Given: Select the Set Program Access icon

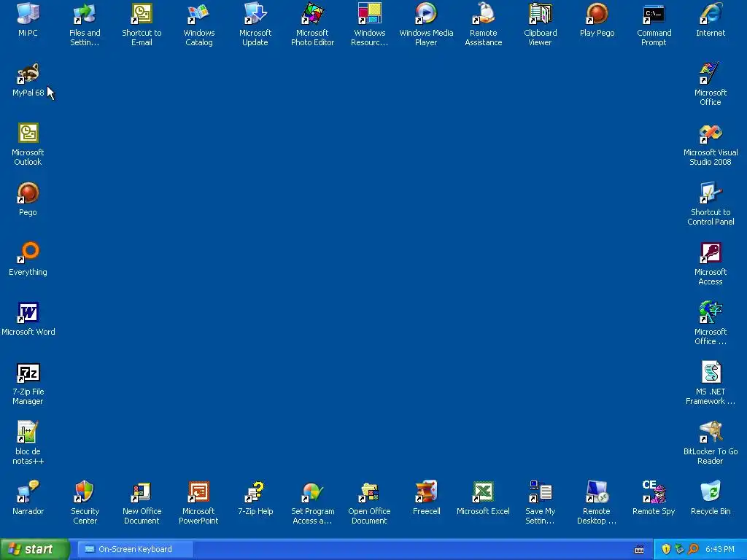Looking at the screenshot, I should point(312,492).
